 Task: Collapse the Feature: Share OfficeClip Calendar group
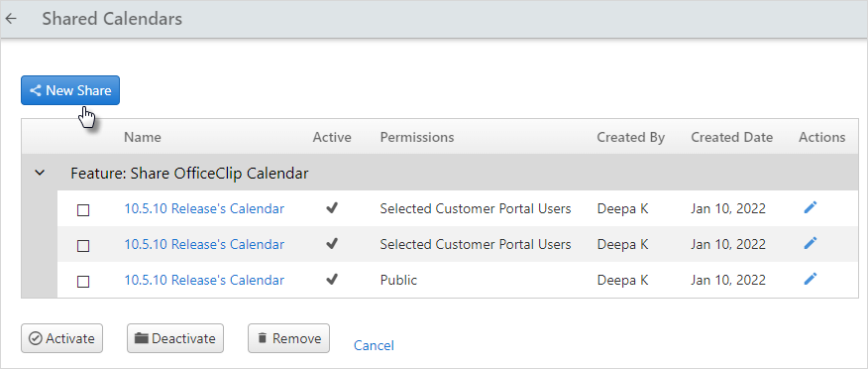(40, 173)
